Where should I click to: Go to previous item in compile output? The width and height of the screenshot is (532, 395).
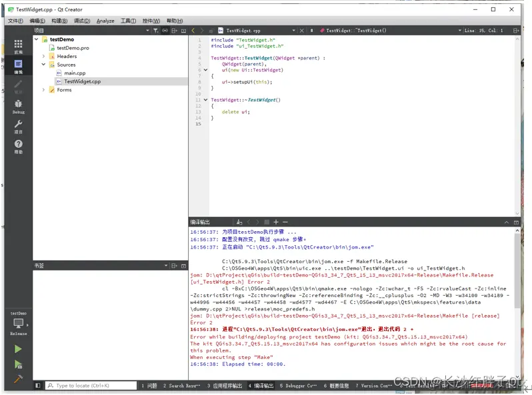coord(249,222)
